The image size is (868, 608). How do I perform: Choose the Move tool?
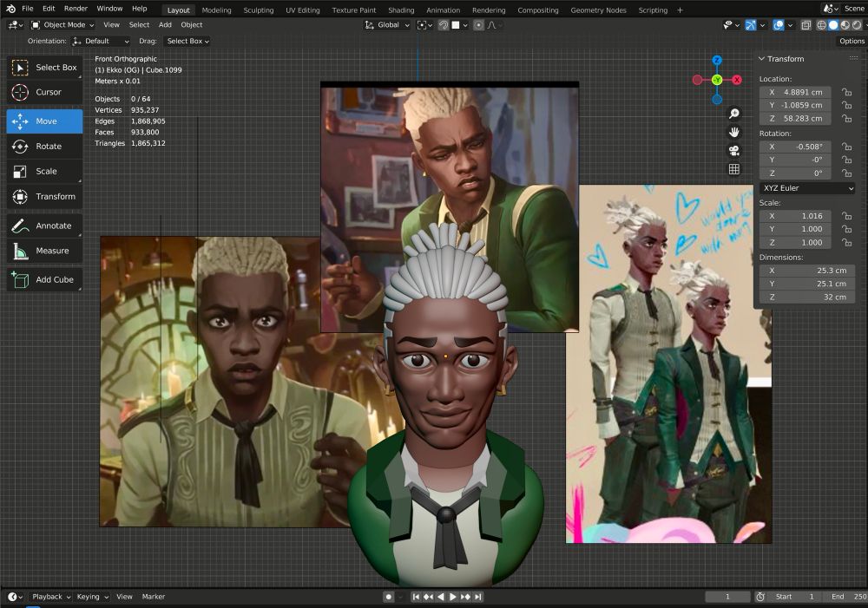[44, 121]
